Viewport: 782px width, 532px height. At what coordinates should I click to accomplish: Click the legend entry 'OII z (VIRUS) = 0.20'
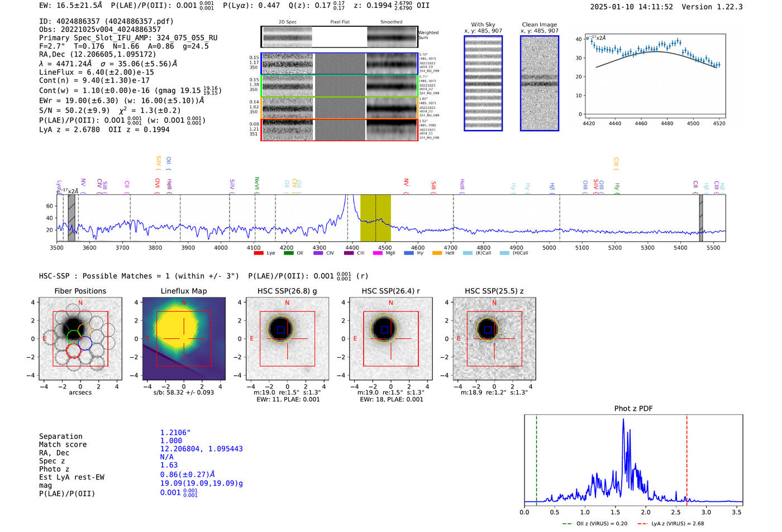pos(595,524)
